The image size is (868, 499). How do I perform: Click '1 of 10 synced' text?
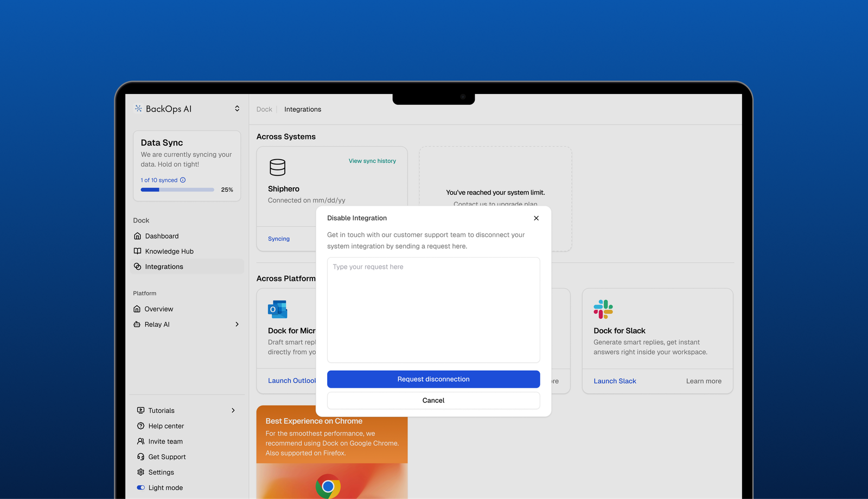point(159,180)
